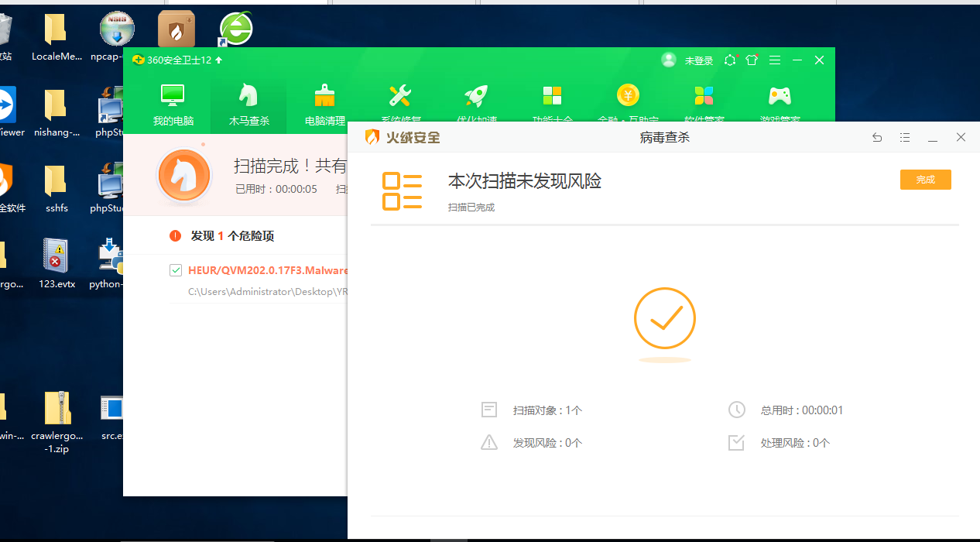This screenshot has width=980, height=542.
Task: Click the 扫描已完成 status text
Action: click(x=471, y=208)
